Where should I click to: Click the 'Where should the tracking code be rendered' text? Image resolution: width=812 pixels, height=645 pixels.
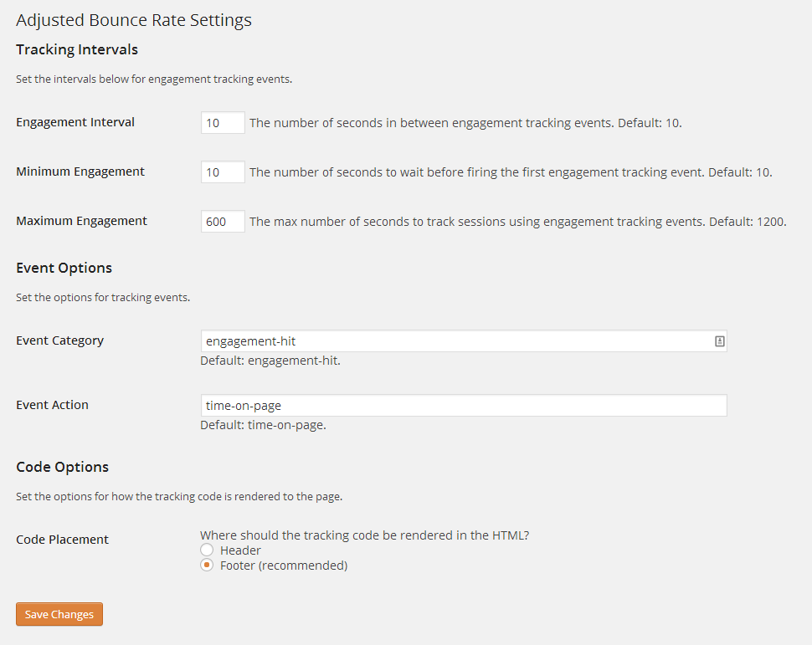[x=365, y=535]
